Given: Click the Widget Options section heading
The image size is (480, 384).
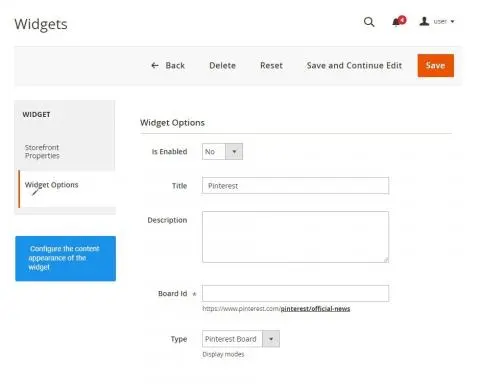Looking at the screenshot, I should click(172, 123).
